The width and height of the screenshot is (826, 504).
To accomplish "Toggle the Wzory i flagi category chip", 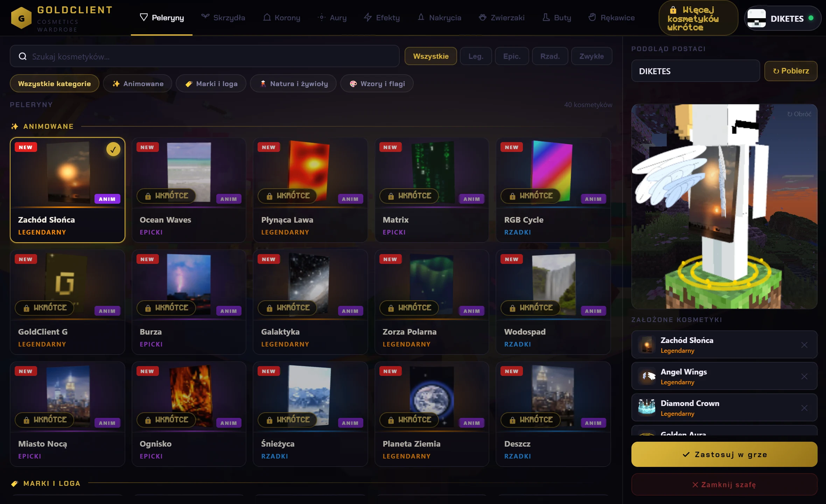I will 377,84.
